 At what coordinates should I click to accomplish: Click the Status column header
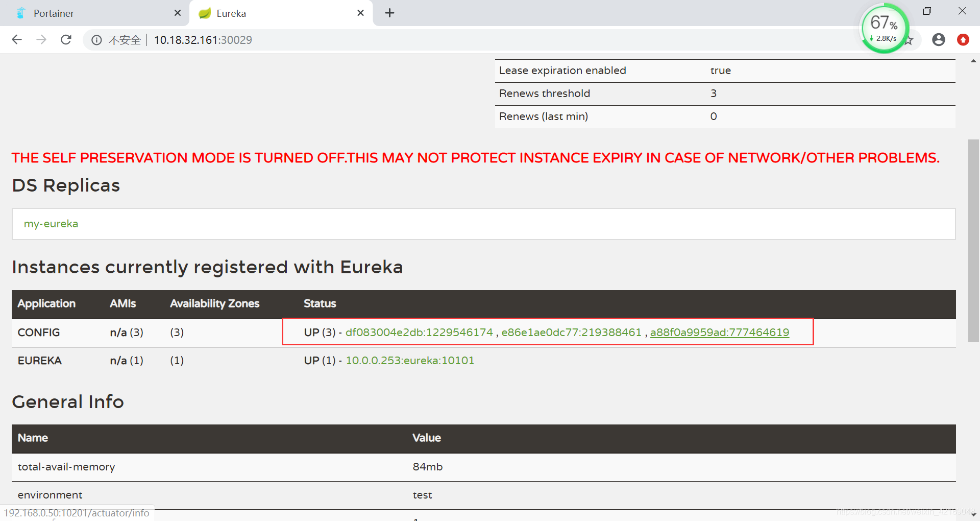click(320, 303)
